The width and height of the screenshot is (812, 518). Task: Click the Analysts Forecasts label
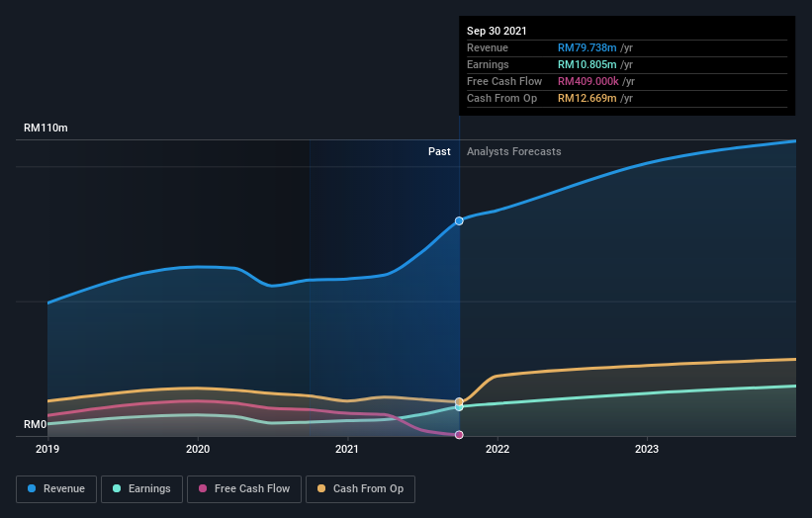click(513, 151)
